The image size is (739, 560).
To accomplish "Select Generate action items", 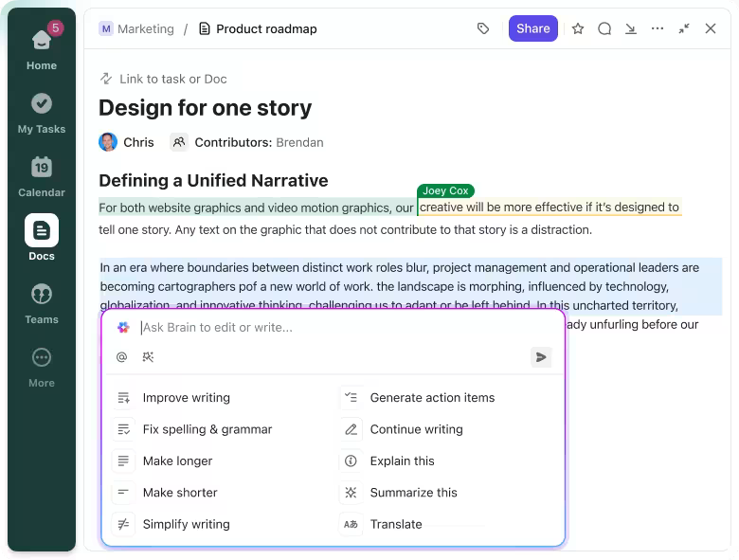I will click(431, 398).
